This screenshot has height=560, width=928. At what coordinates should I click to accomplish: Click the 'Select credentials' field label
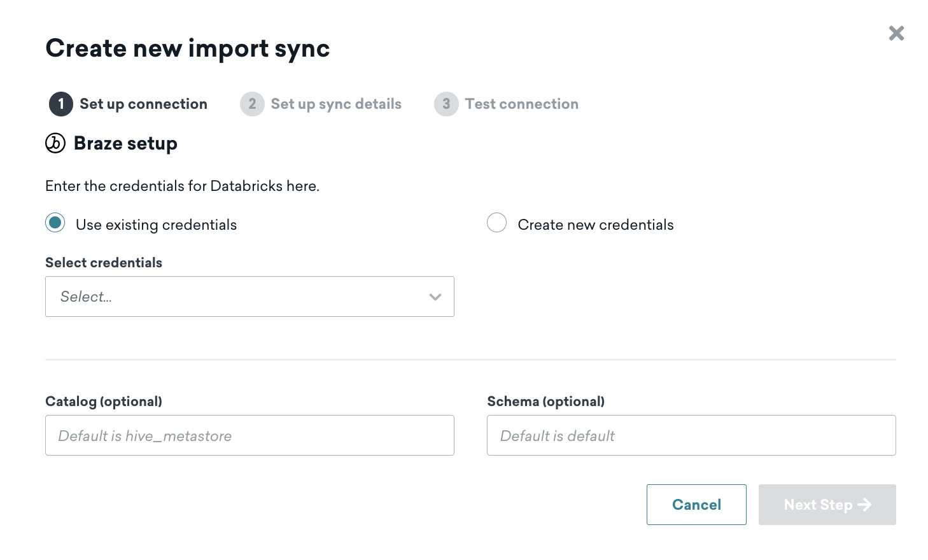pyautogui.click(x=104, y=263)
